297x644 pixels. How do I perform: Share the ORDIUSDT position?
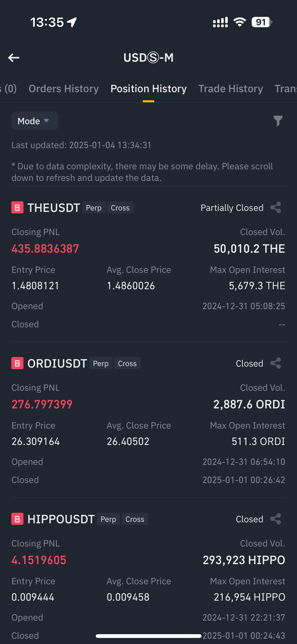click(276, 363)
